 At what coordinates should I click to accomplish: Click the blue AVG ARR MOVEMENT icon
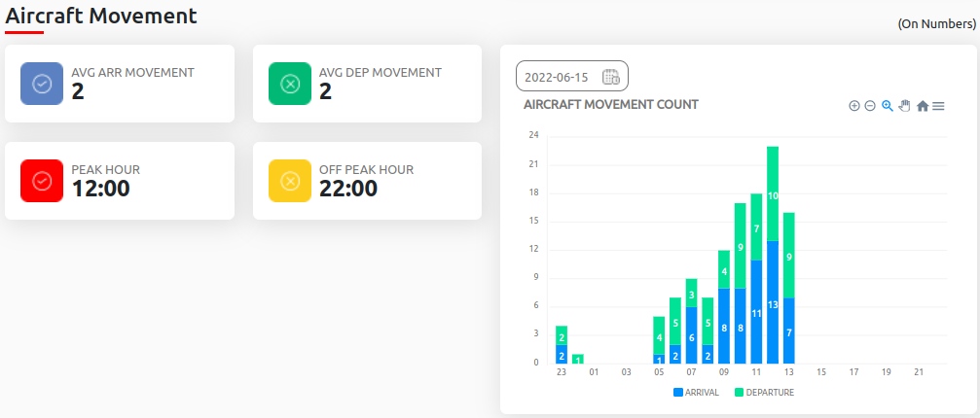click(42, 84)
